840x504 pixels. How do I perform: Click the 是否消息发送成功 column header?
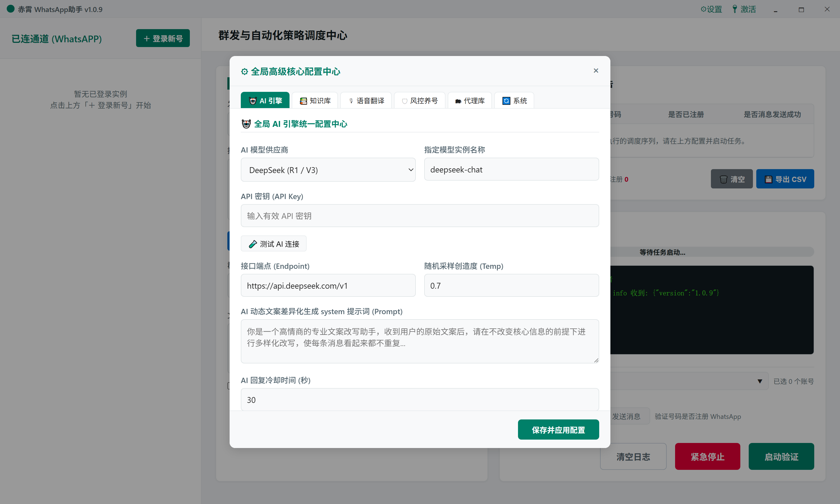pyautogui.click(x=772, y=115)
